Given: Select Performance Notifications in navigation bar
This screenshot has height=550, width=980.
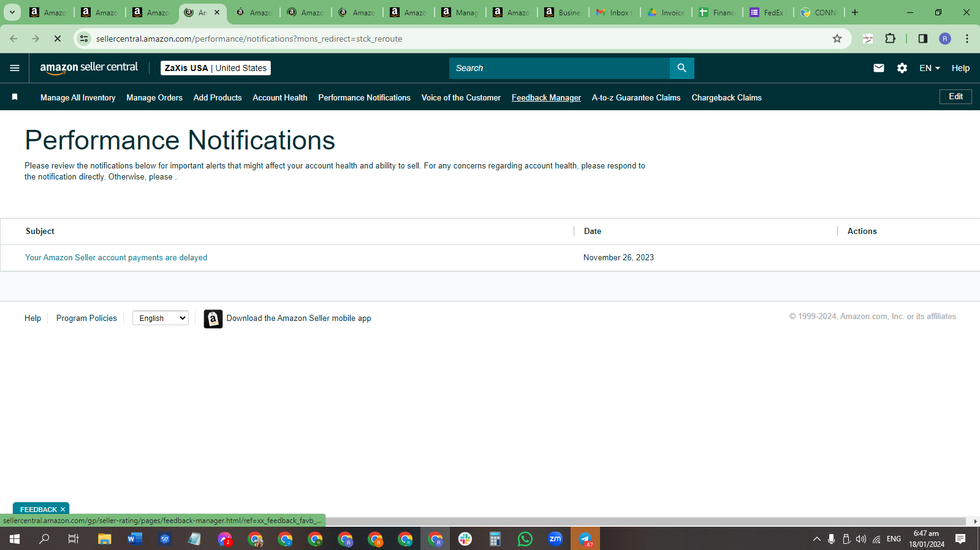Looking at the screenshot, I should [x=365, y=97].
